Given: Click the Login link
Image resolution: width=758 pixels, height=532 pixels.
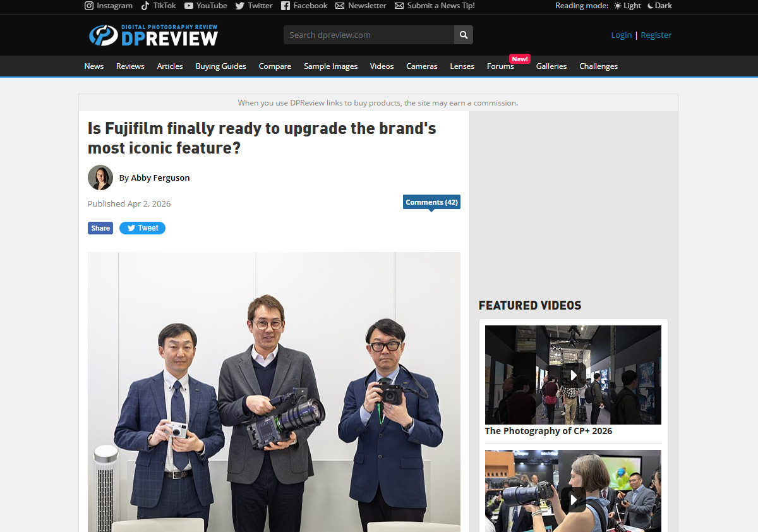Looking at the screenshot, I should tap(621, 35).
